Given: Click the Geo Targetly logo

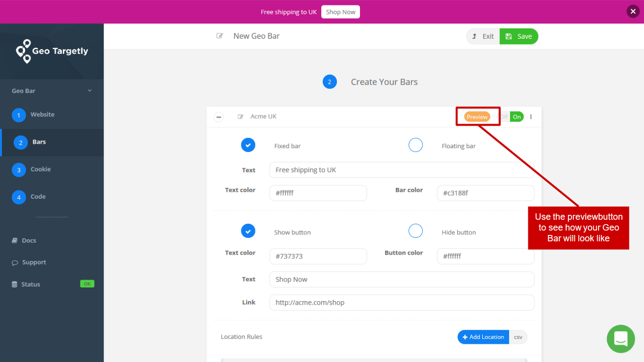Looking at the screenshot, I should coord(52,51).
